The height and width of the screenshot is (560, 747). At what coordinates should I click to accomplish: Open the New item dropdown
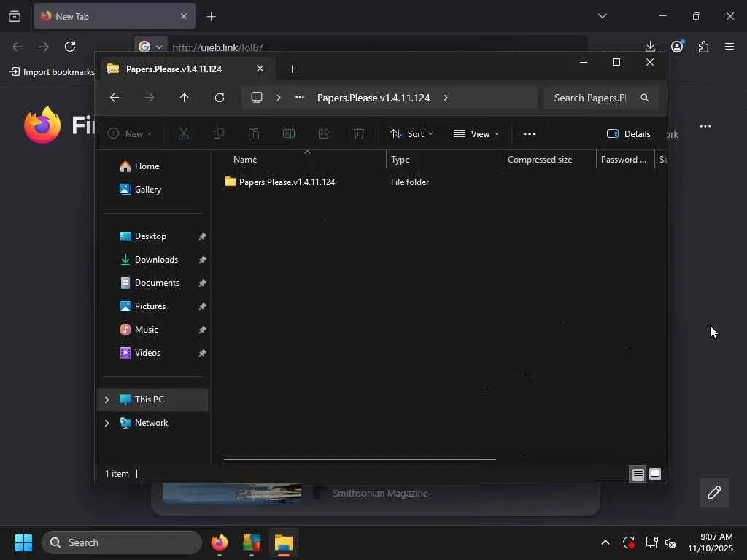click(130, 134)
